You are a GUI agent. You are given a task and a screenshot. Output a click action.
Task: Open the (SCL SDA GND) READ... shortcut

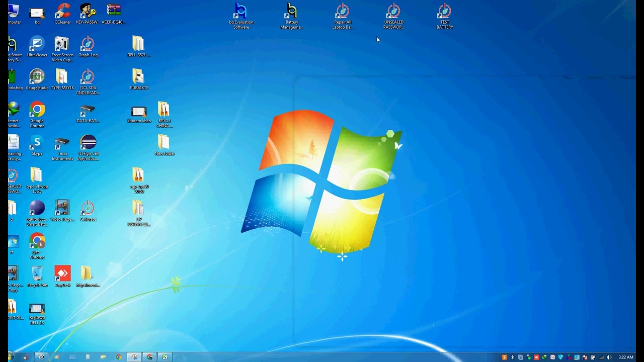[x=88, y=82]
